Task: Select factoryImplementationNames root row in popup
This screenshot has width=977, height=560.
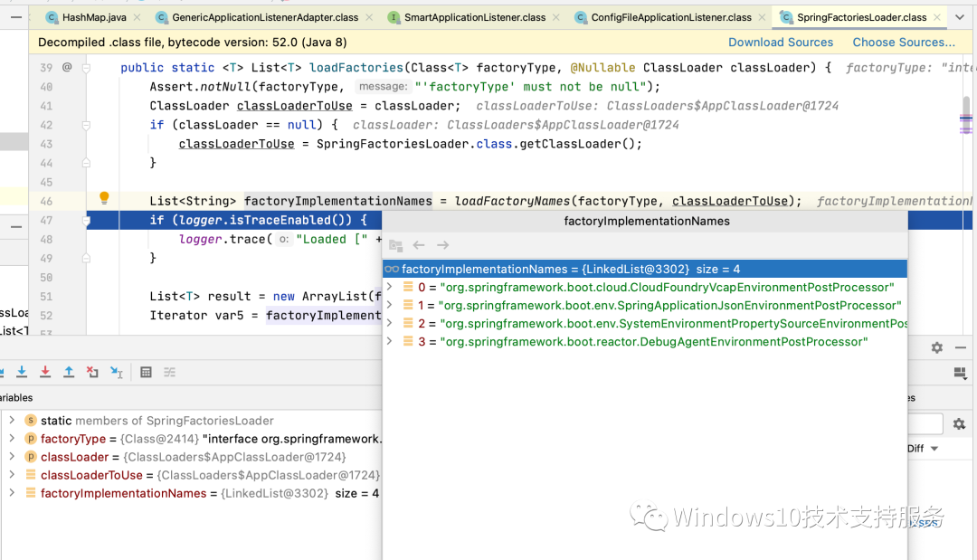Action: tap(645, 269)
